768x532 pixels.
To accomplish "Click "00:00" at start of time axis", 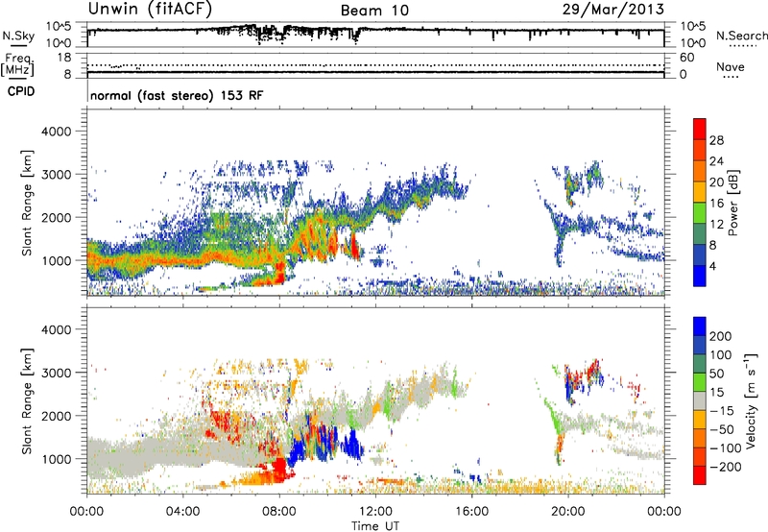I will point(86,512).
